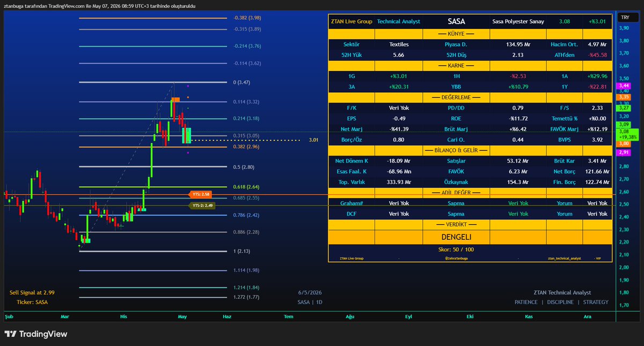Click Fibonacci label 1 (2.13)
The height and width of the screenshot is (346, 644).
coord(242,251)
